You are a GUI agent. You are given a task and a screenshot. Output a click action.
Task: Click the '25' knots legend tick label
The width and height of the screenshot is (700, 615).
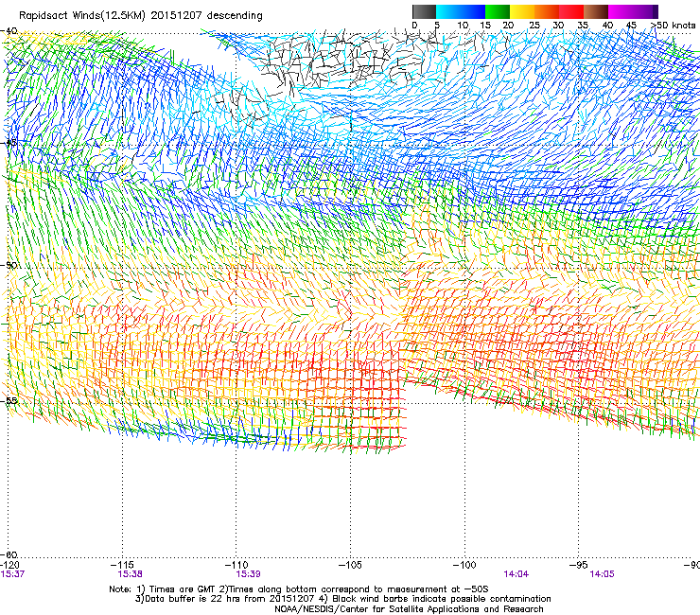(534, 26)
